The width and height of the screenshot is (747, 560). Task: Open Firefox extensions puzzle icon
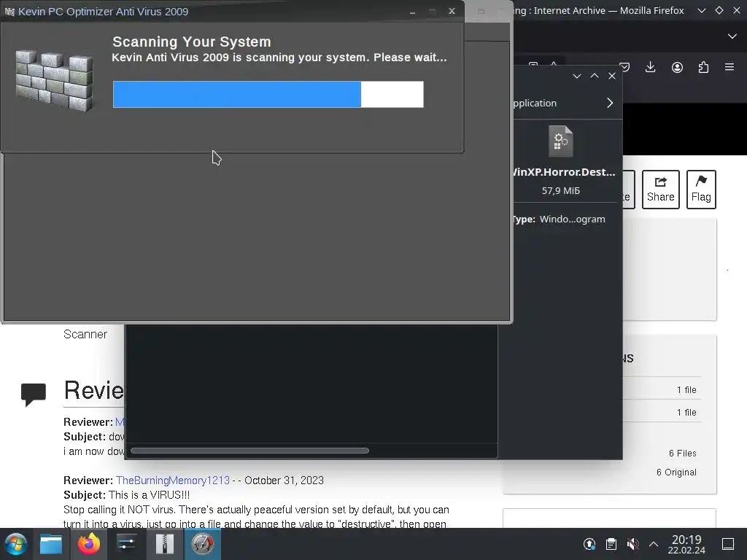pyautogui.click(x=704, y=67)
